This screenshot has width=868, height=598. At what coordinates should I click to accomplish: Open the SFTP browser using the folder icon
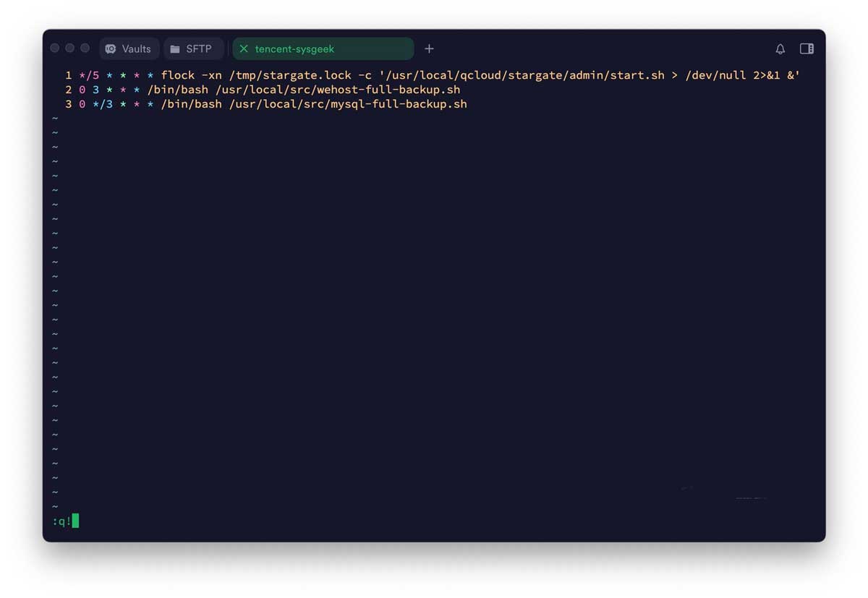174,48
